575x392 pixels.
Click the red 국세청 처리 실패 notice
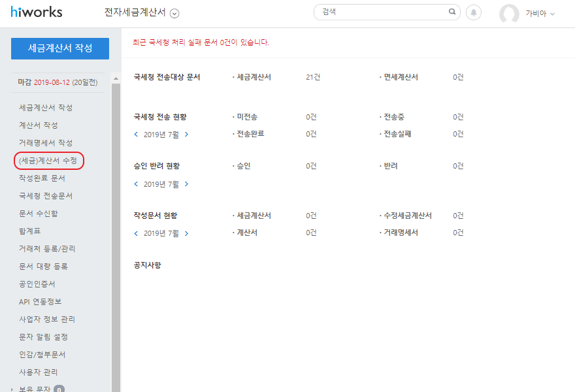pyautogui.click(x=201, y=42)
